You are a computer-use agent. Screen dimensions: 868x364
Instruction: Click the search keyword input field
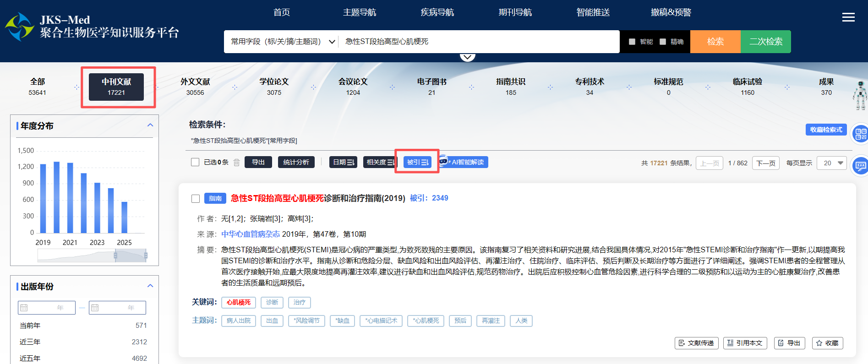tap(476, 42)
